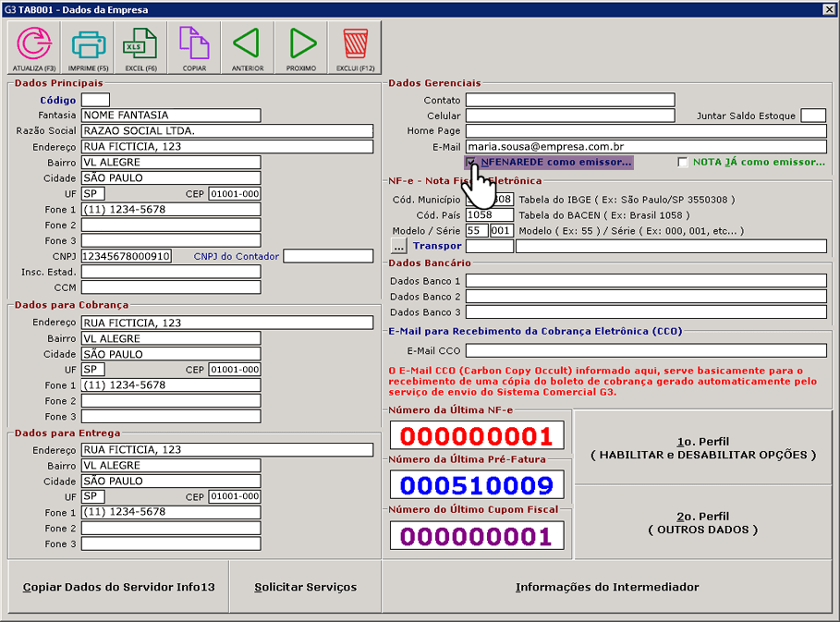Open 2o. Perfil Outros Dados
The height and width of the screenshot is (622, 840).
point(704,522)
